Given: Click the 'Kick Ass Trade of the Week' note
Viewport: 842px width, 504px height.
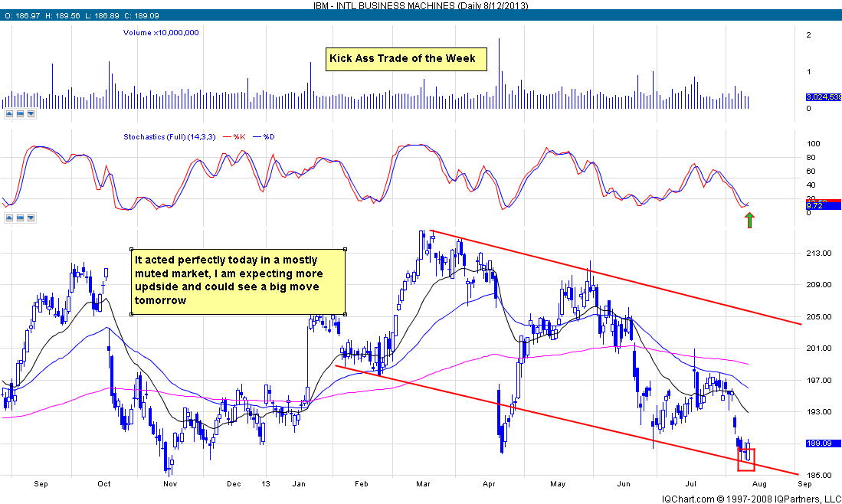Looking at the screenshot, I should pos(406,59).
